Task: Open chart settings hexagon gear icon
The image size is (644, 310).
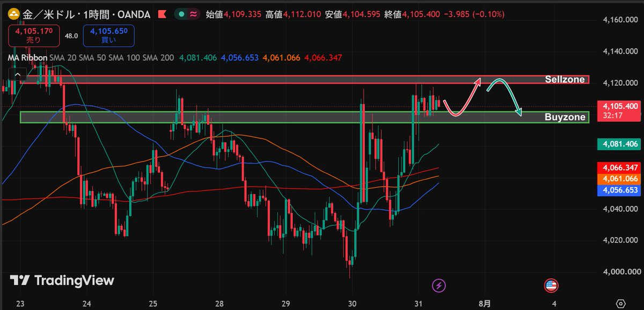Action: coord(620,303)
